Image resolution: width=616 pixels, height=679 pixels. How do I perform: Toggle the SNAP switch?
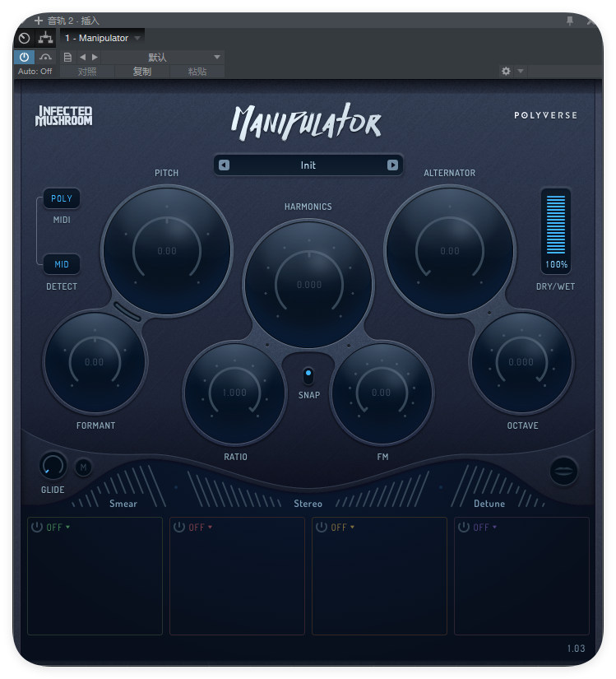point(308,376)
